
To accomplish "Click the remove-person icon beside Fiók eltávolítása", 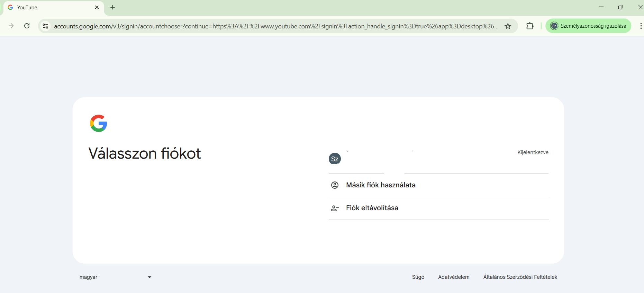I will click(335, 208).
